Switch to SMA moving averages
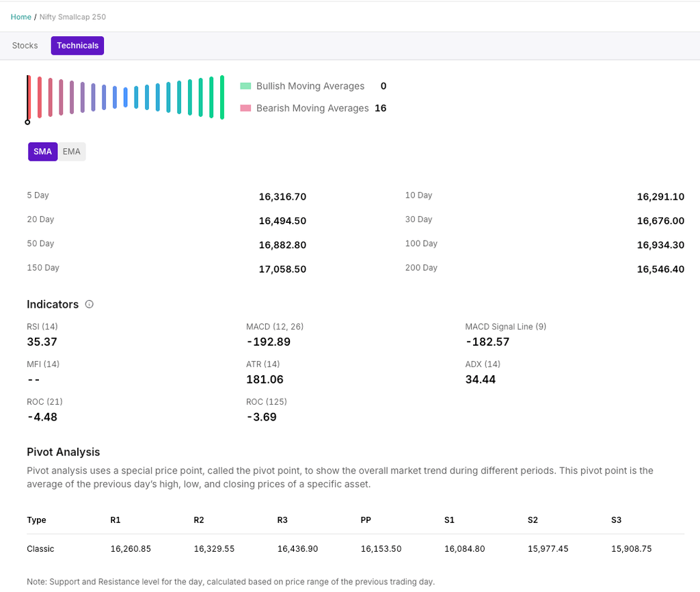This screenshot has height=592, width=700. pos(42,152)
